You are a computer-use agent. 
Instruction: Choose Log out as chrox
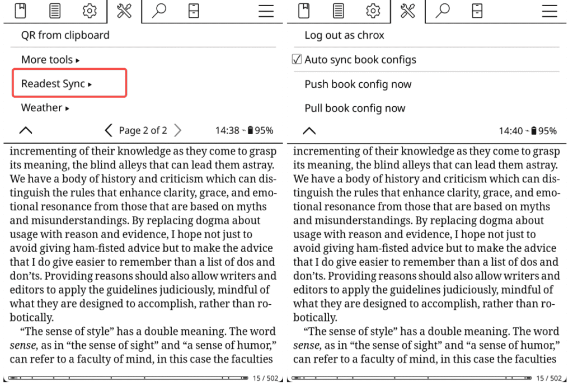(344, 35)
